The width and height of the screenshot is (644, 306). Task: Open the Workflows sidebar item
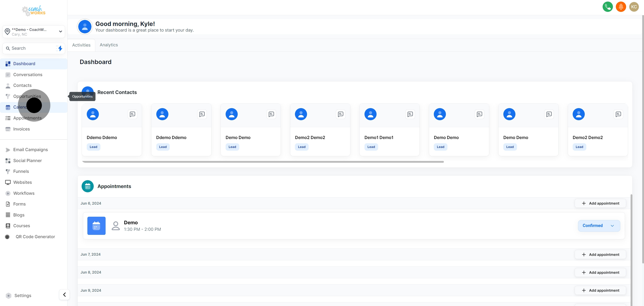click(24, 193)
